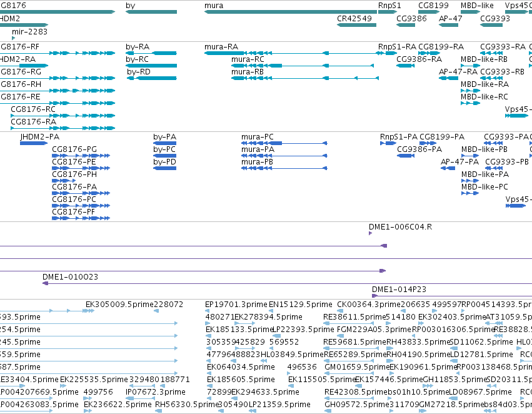Select the AP-47 gene label

451,19
